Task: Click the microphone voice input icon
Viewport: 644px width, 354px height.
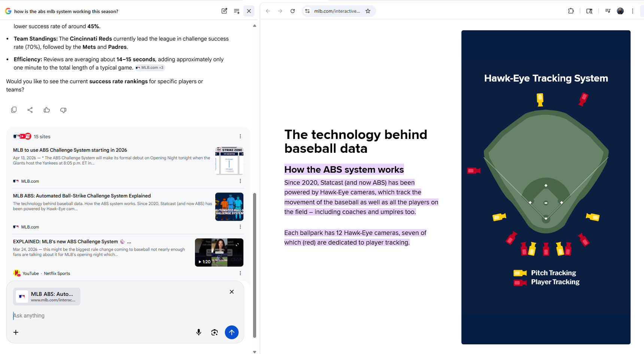Action: click(199, 332)
